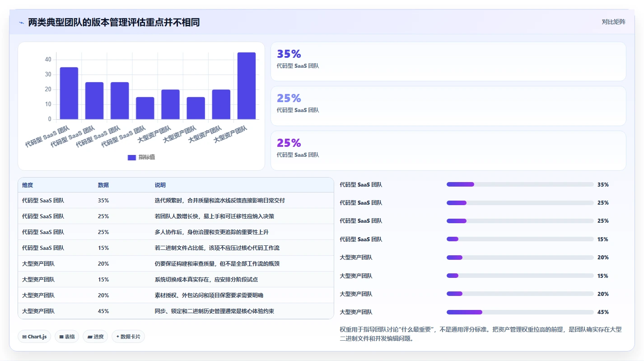Click the y-axis label 40 on the chart
644x361 pixels.
(48, 60)
